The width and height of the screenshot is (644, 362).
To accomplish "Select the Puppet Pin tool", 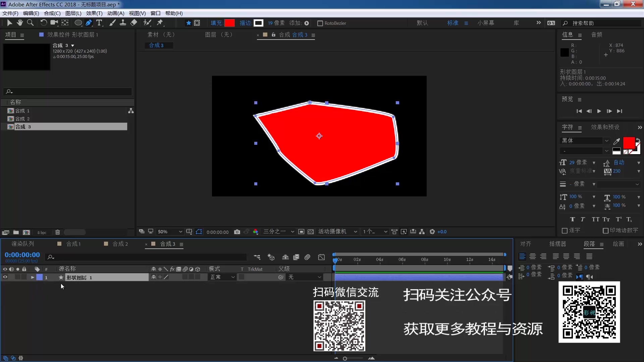I will (x=161, y=23).
